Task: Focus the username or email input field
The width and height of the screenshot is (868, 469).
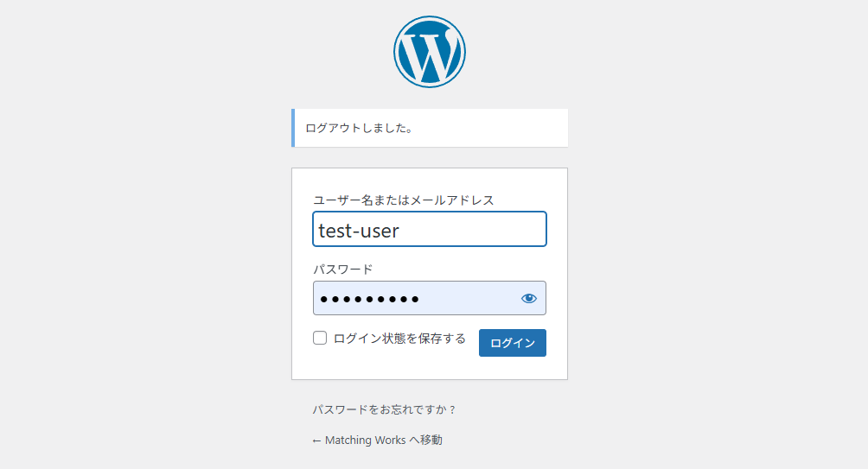Action: point(430,230)
